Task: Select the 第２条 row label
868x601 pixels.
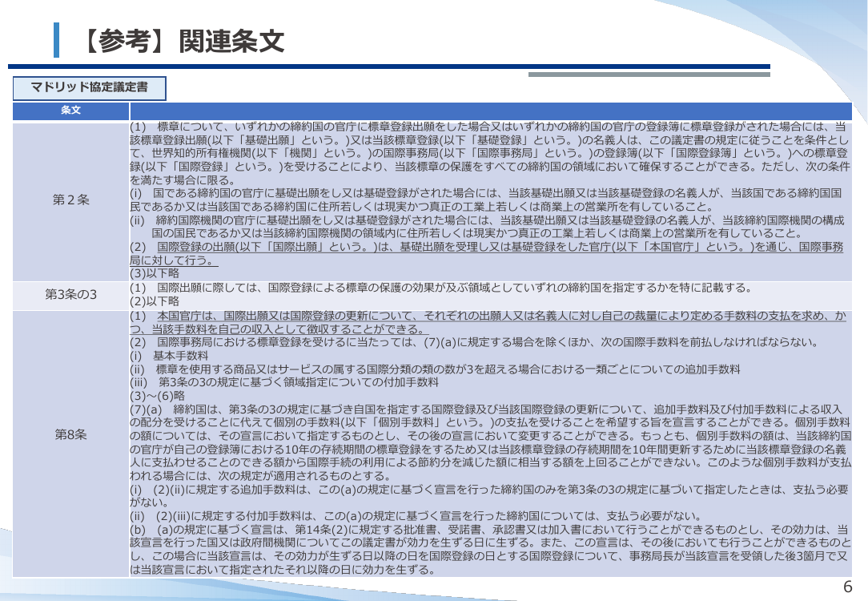Action: 70,200
